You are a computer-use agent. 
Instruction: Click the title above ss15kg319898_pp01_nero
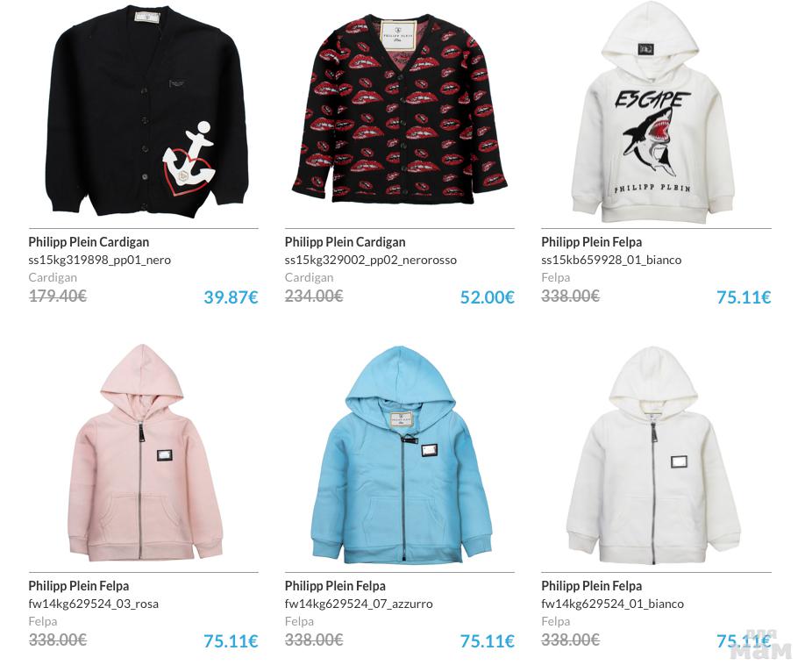[x=89, y=242]
